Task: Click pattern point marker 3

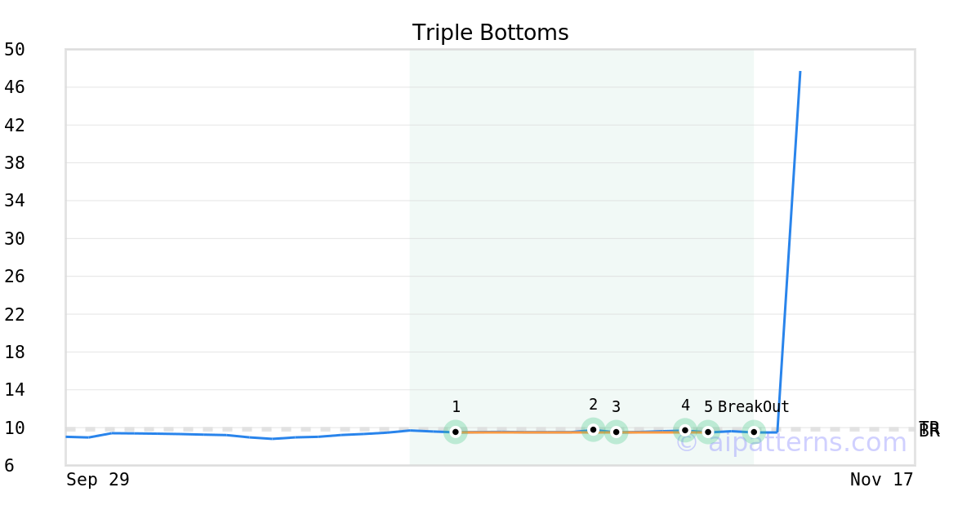Action: (x=616, y=432)
